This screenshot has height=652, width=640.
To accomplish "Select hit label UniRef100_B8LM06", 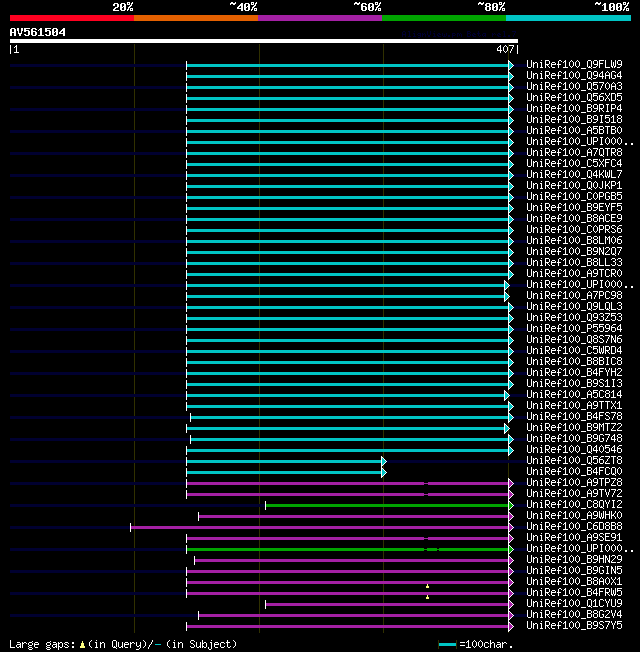I will tap(574, 241).
